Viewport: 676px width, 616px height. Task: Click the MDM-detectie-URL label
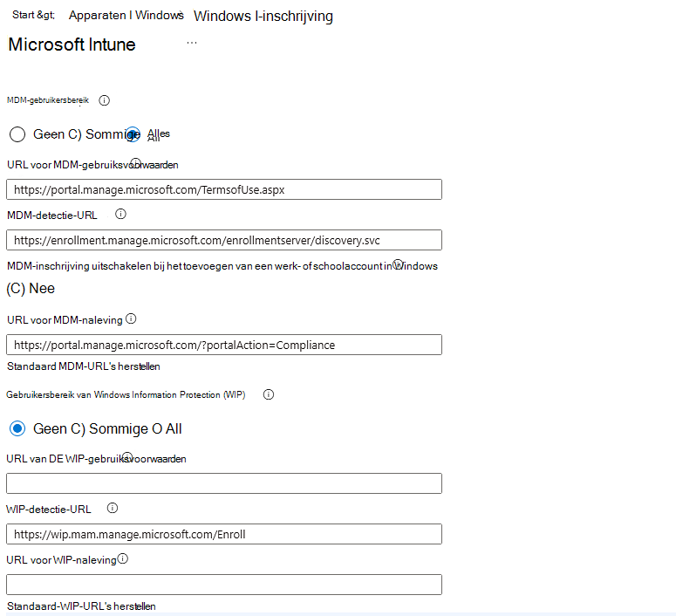(52, 216)
